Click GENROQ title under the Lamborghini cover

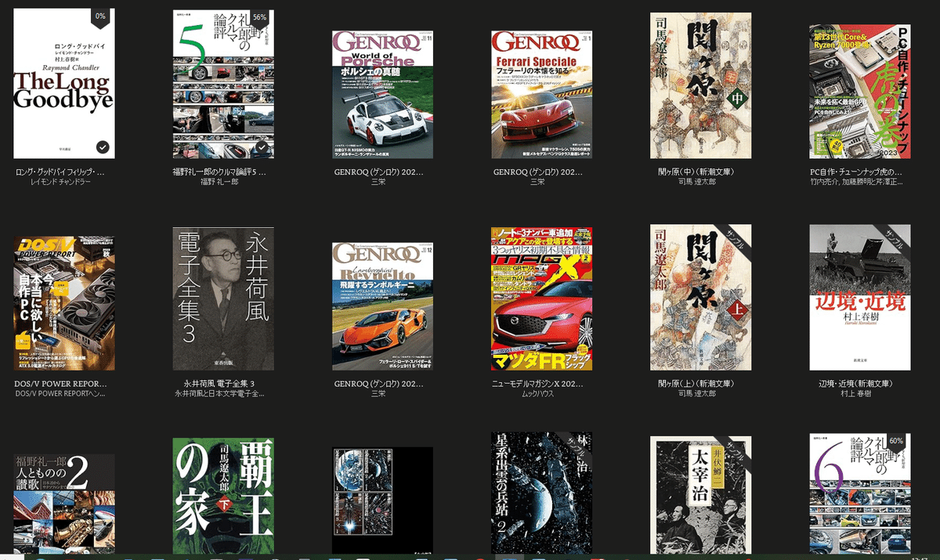pyautogui.click(x=380, y=384)
